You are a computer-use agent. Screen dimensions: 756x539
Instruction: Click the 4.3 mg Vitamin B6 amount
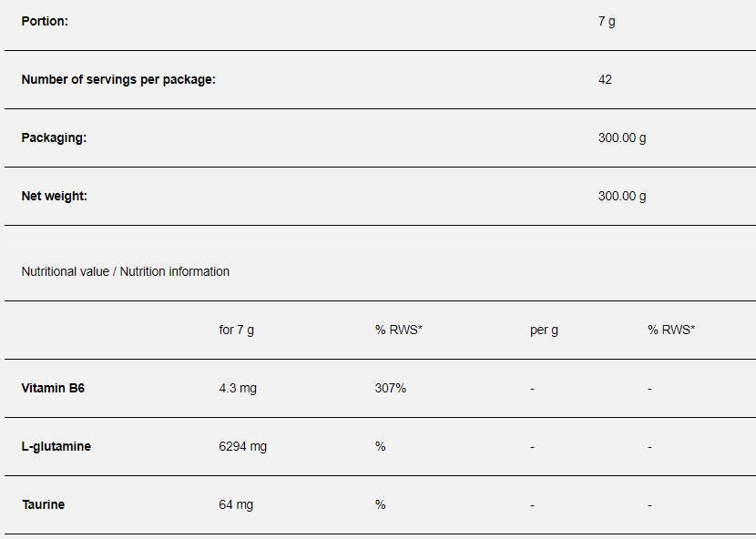click(x=238, y=388)
